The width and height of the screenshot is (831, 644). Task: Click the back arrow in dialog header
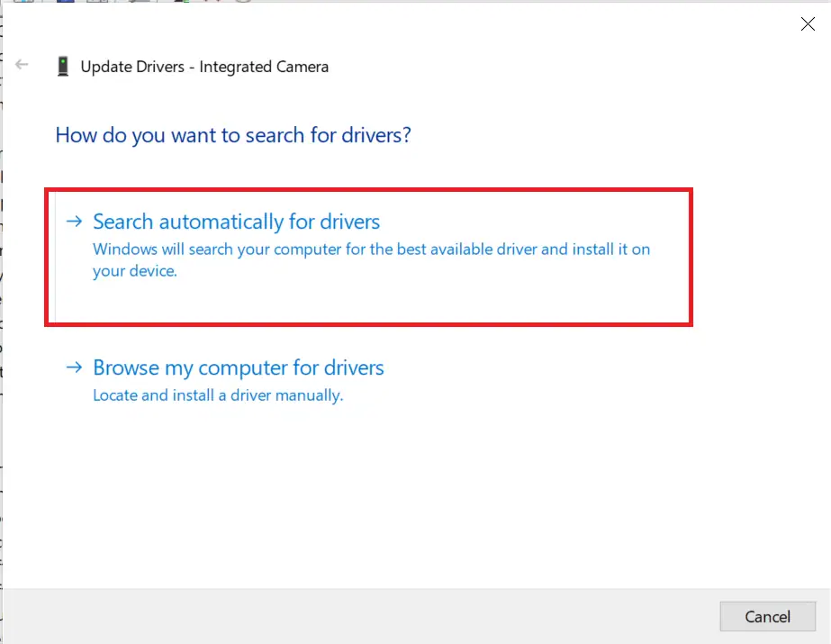pyautogui.click(x=23, y=65)
